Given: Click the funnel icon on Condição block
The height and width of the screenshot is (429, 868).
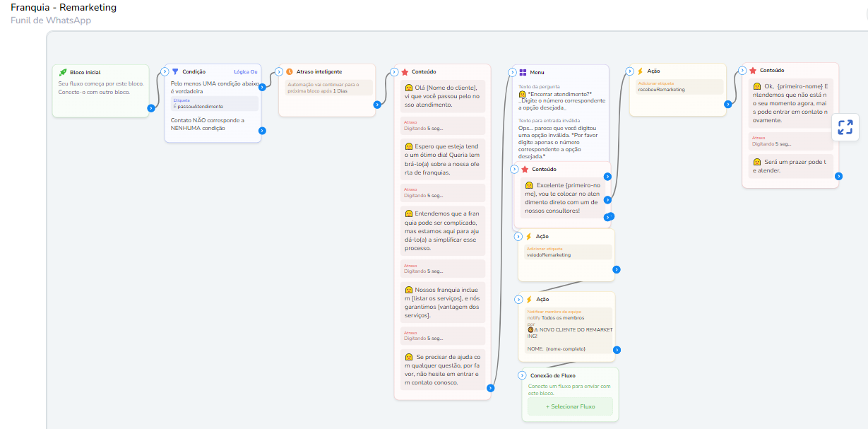Looking at the screenshot, I should [x=175, y=71].
